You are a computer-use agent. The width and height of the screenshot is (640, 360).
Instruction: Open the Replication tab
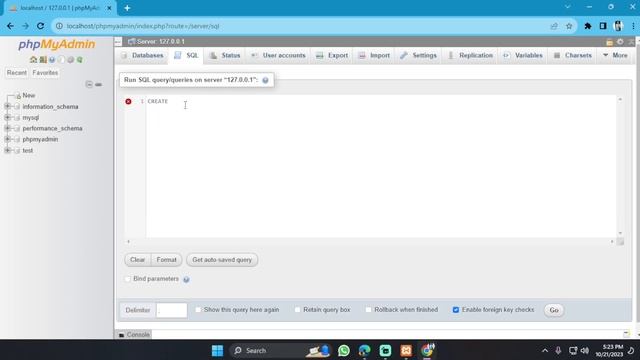tap(471, 55)
